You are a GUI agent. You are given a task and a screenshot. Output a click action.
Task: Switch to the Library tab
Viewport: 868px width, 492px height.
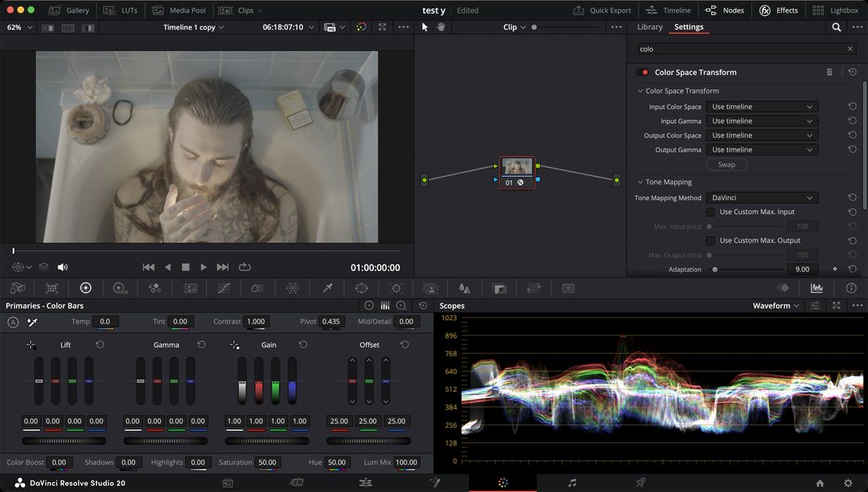click(x=649, y=27)
